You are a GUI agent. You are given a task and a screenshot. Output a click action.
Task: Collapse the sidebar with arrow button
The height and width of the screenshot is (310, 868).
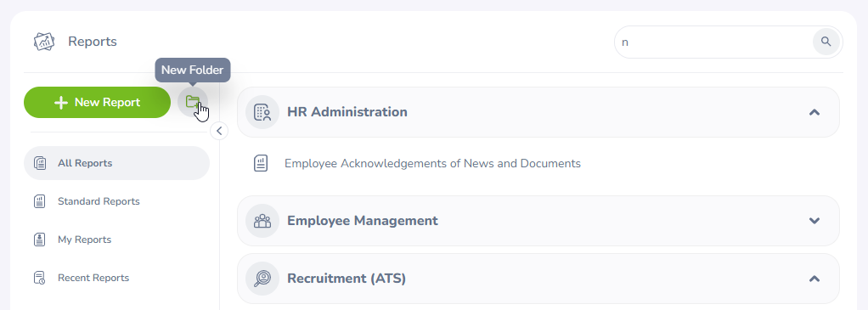[219, 131]
